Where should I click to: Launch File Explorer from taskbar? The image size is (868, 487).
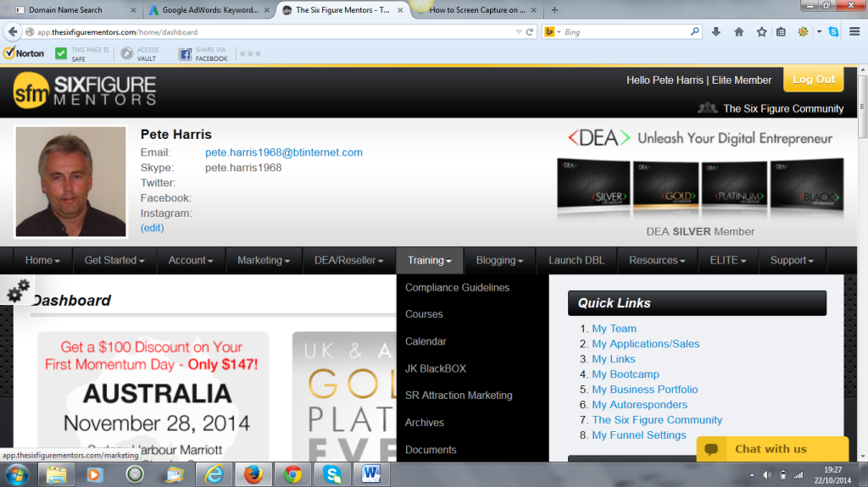coord(56,475)
